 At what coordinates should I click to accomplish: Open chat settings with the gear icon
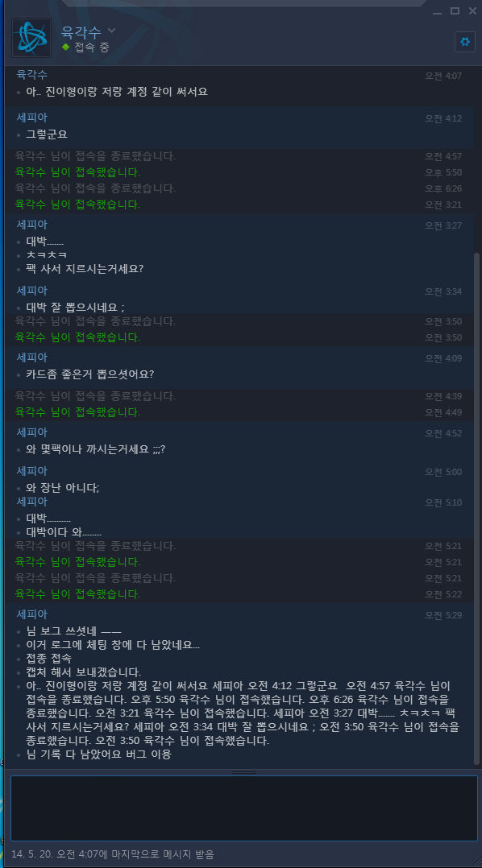pos(465,42)
